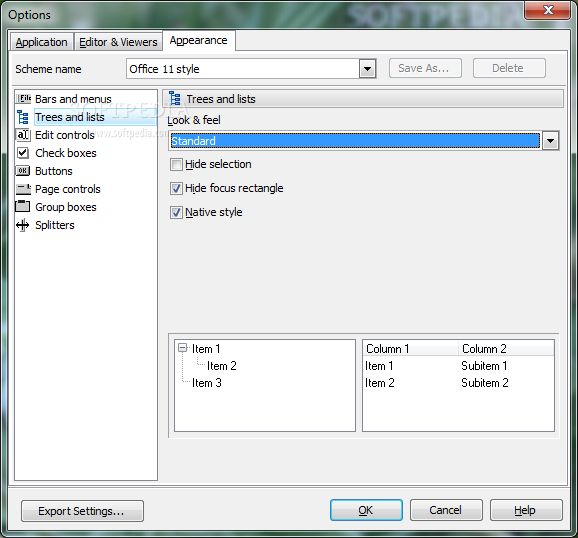
Task: Open the Look & feel dropdown arrow
Action: point(550,141)
